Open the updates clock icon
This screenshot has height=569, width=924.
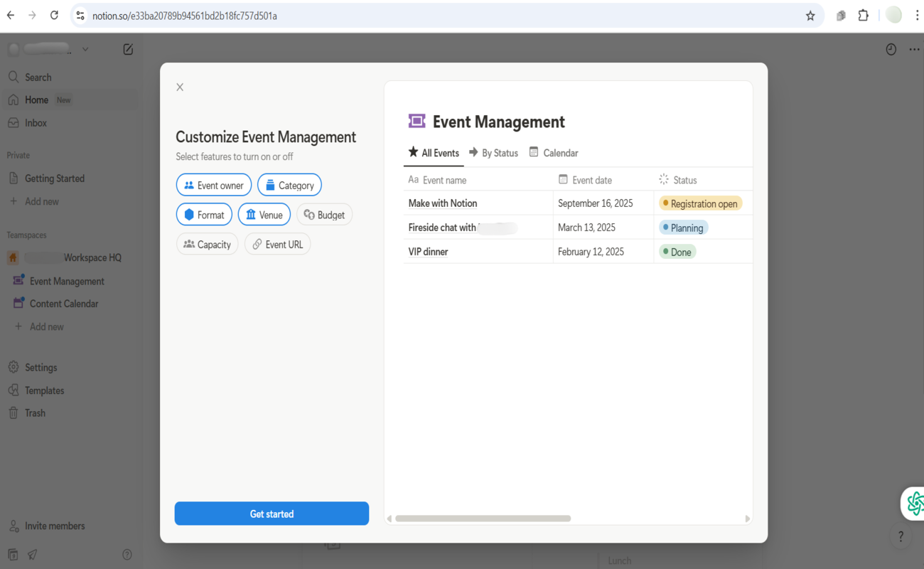pyautogui.click(x=891, y=49)
